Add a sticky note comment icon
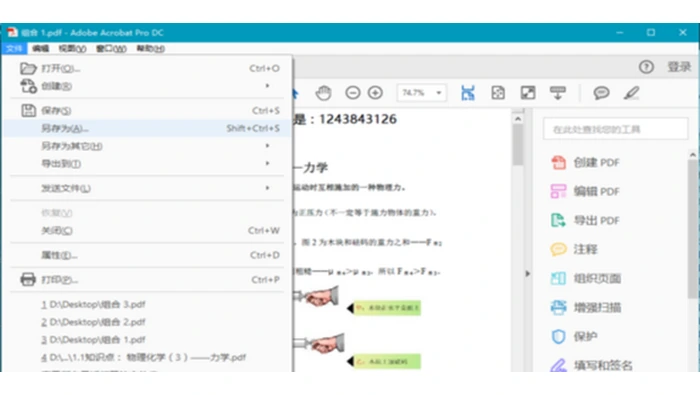Screen dimensions: 700x395 coord(601,93)
